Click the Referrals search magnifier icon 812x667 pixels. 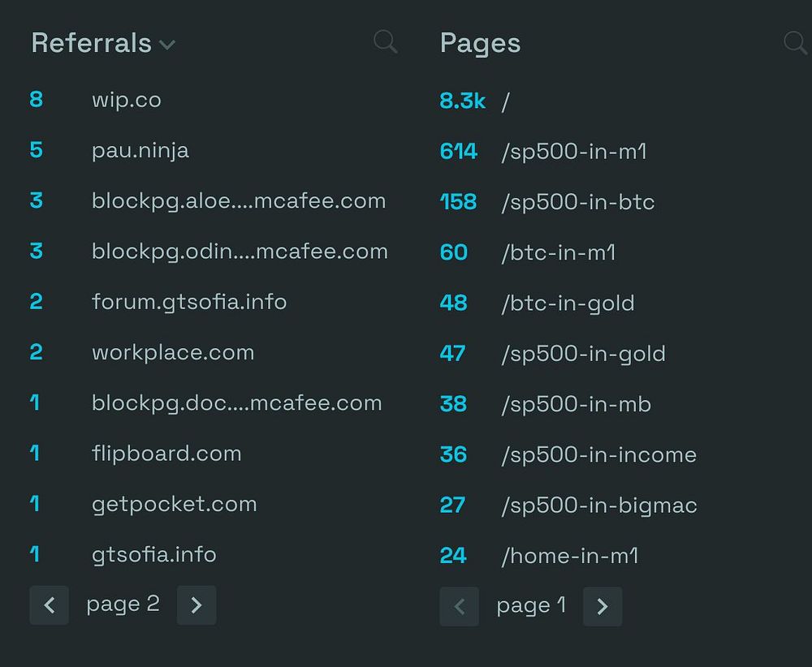coord(385,42)
